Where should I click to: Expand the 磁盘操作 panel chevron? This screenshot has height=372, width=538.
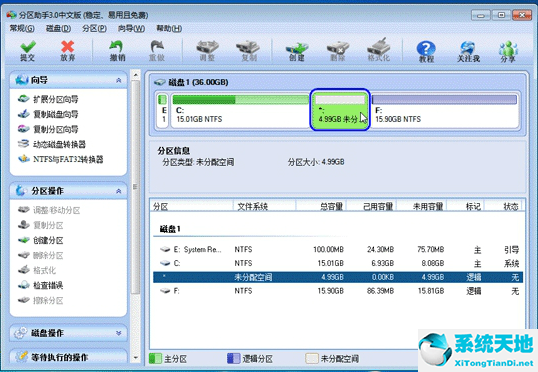click(119, 333)
